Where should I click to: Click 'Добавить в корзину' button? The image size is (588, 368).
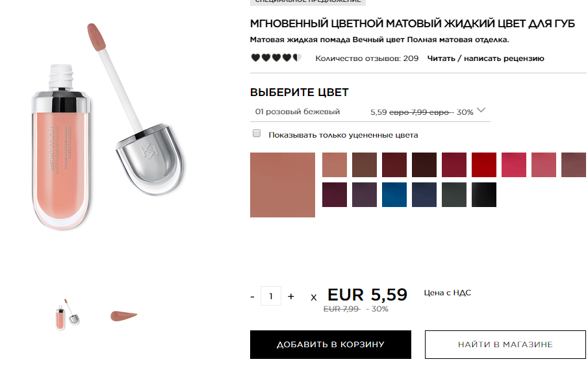coord(330,345)
